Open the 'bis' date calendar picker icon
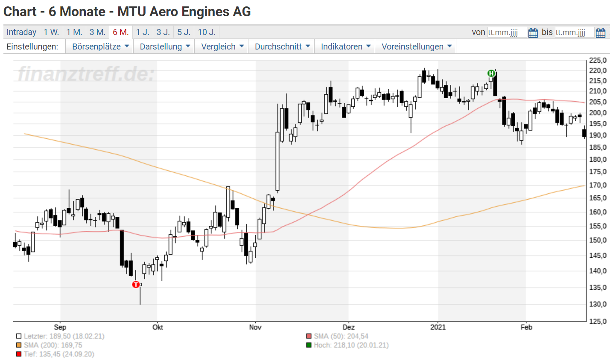This screenshot has width=610, height=364. [601, 33]
